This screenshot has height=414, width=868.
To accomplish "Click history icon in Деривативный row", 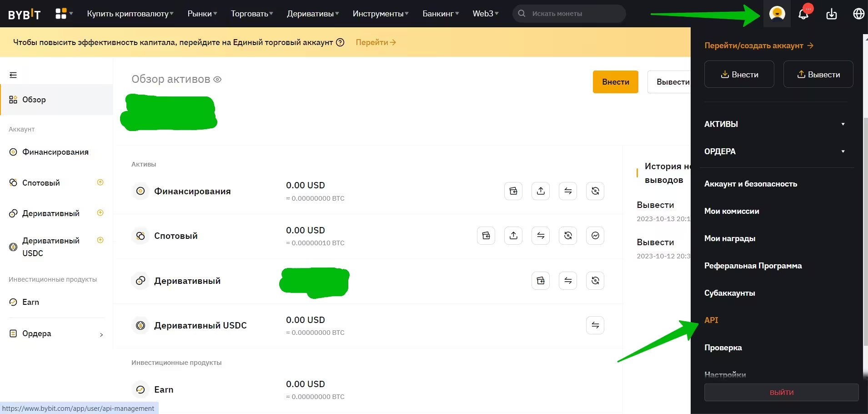I will tap(595, 281).
